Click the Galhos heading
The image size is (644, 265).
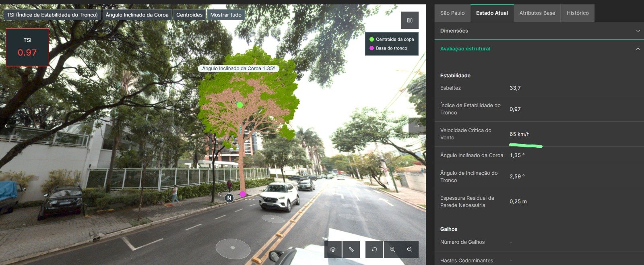[449, 229]
